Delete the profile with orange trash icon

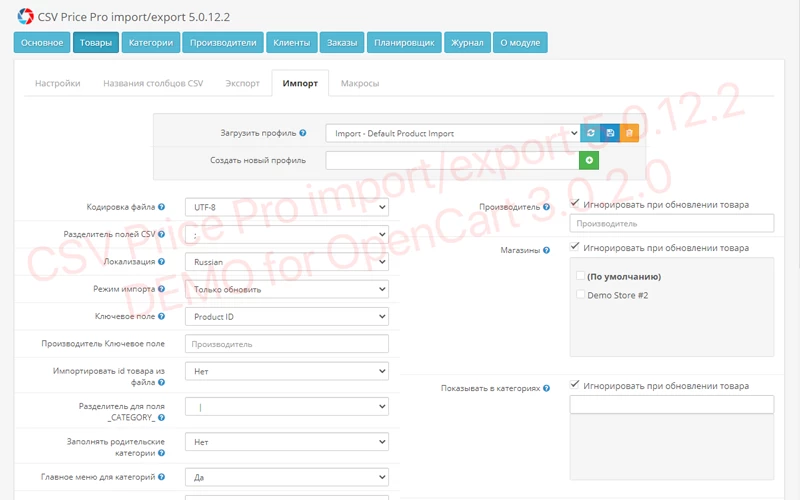point(629,133)
